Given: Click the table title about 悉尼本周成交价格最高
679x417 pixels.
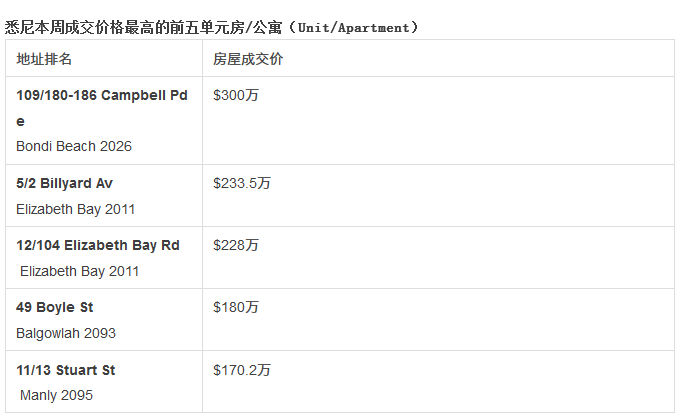Looking at the screenshot, I should pos(212,27).
